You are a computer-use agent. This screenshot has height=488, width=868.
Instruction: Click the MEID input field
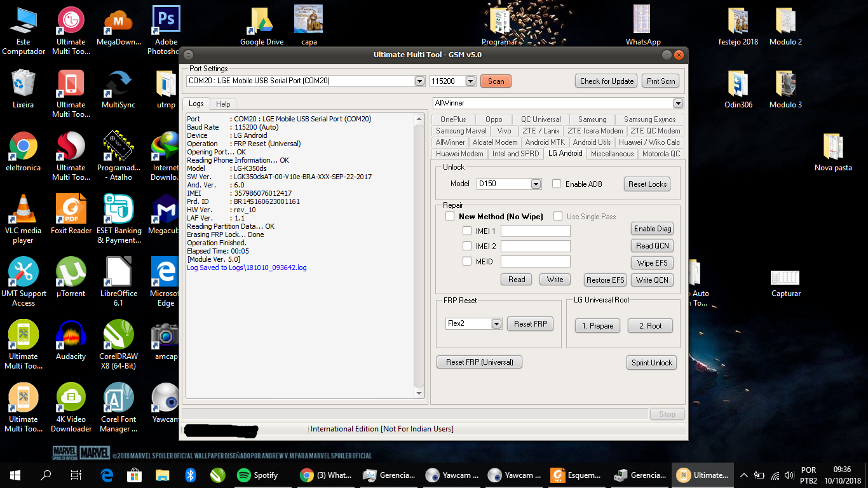536,262
